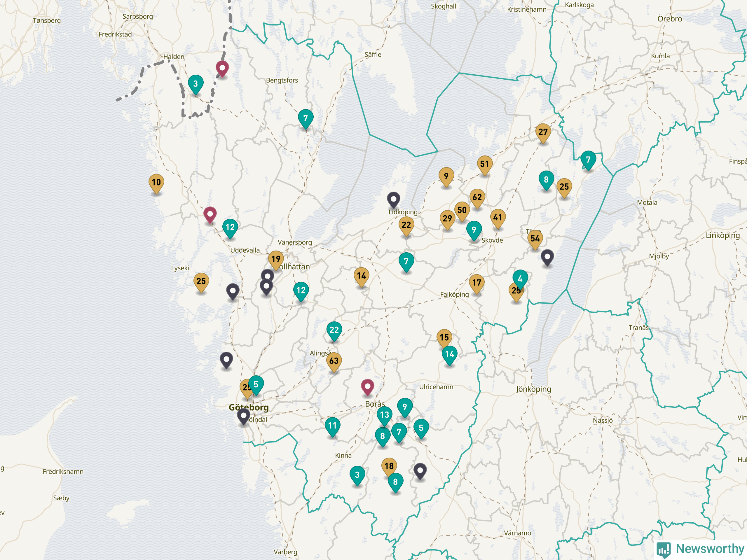Select the dark marker above Lidköping
The width and height of the screenshot is (747, 560).
(393, 200)
